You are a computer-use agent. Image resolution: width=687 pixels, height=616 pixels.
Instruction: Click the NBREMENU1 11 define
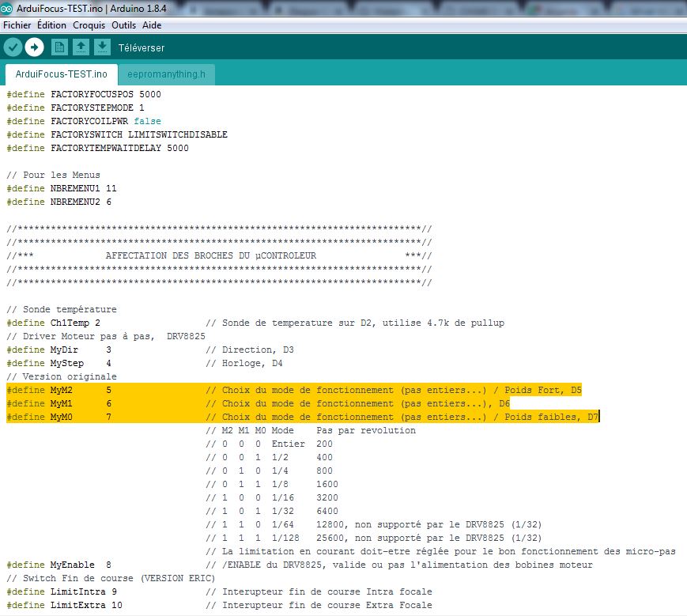pos(62,188)
